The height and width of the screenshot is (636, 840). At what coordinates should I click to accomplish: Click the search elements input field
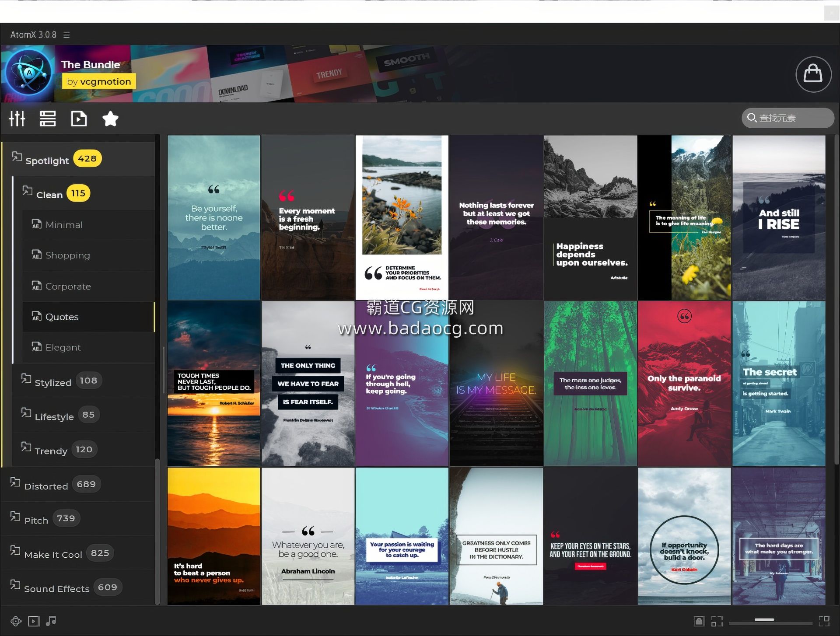[788, 118]
